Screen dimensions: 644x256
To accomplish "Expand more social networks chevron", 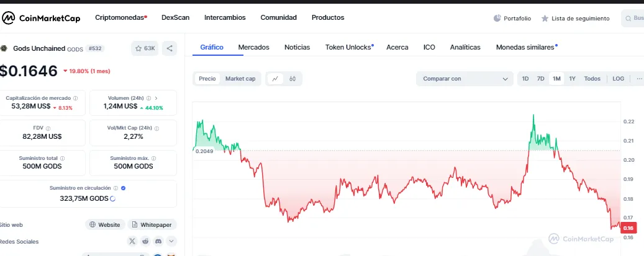I will click(x=172, y=241).
